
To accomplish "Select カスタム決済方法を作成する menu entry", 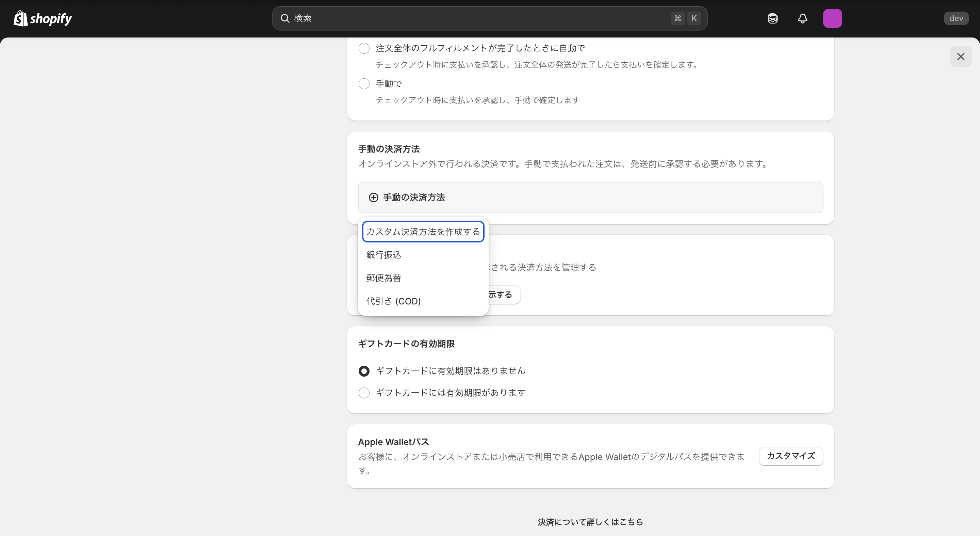I will click(423, 231).
